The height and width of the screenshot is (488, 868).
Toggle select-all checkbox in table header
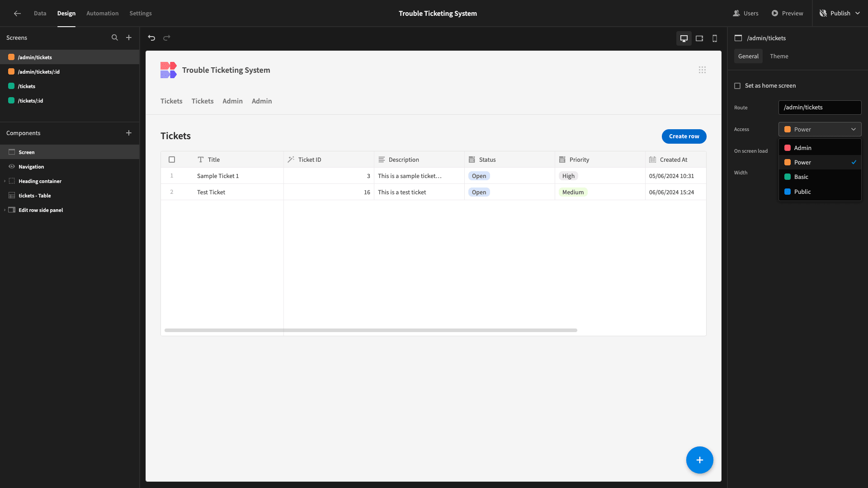(172, 160)
